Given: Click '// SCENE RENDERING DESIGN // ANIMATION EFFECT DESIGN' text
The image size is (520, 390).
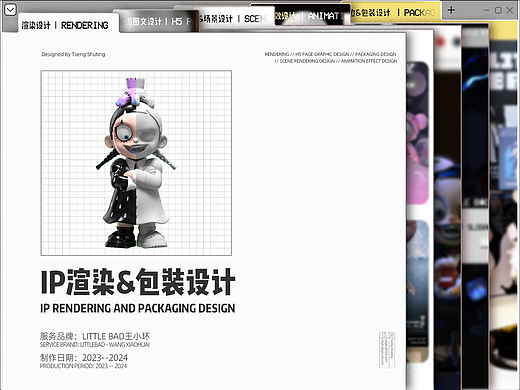Looking at the screenshot, I should click(x=336, y=61).
